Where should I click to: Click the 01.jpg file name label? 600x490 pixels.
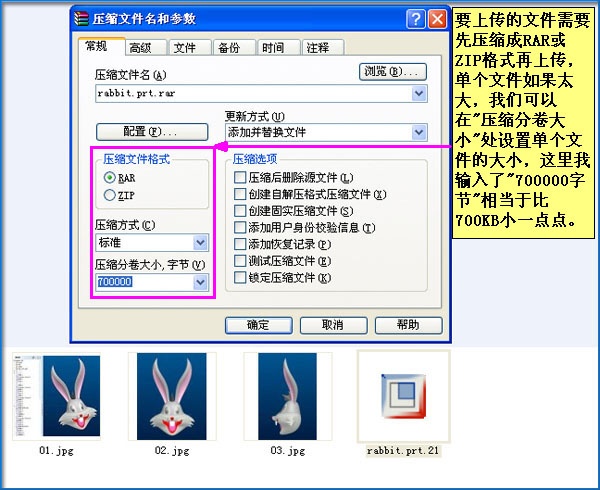tap(56, 451)
